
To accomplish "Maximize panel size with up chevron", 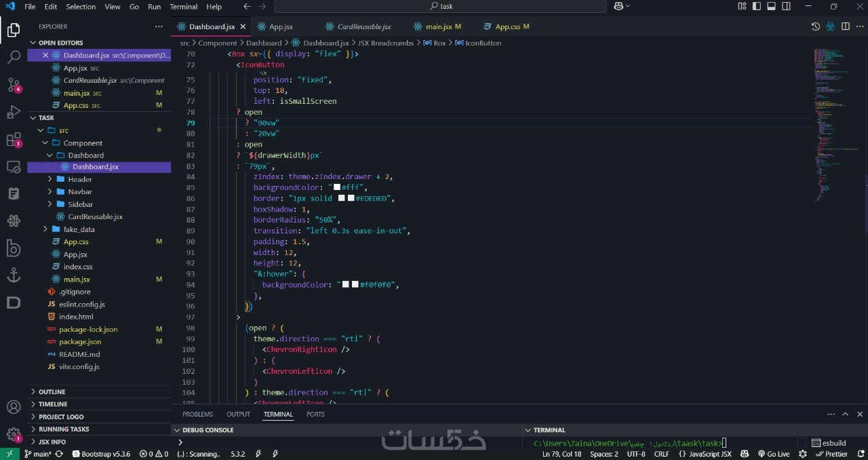I will 846,414.
